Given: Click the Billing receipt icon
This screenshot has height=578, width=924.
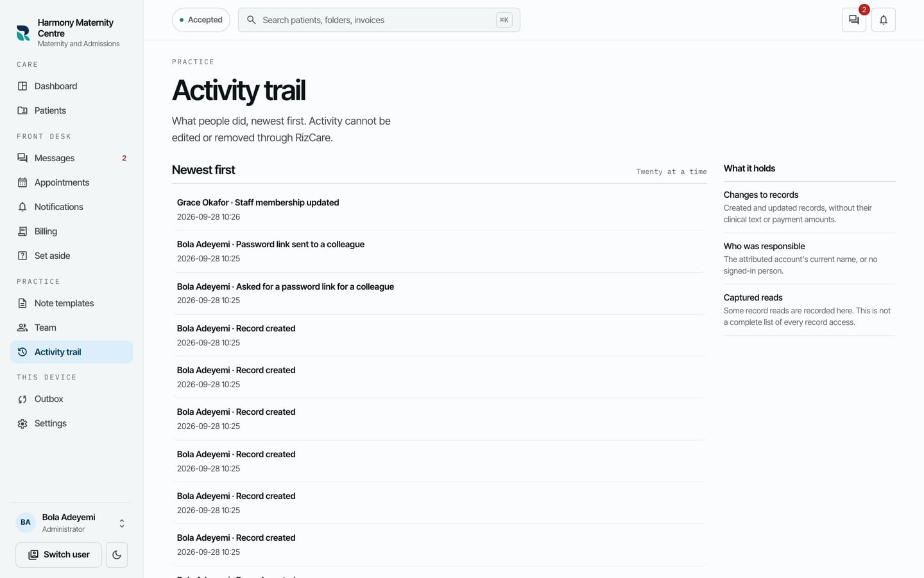Looking at the screenshot, I should [22, 231].
